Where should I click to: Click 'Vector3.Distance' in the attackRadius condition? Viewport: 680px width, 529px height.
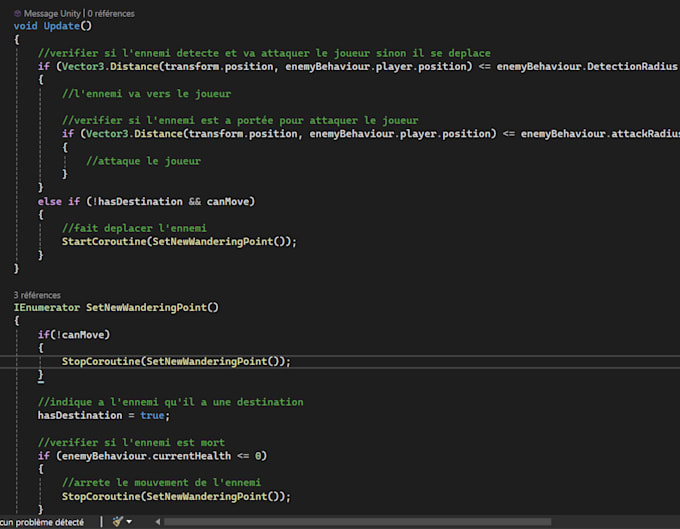(x=134, y=134)
